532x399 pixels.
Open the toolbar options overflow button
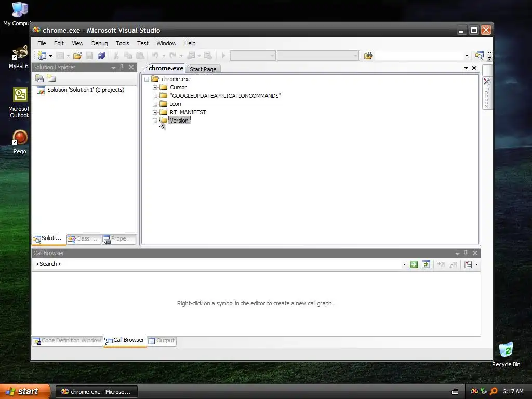489,56
